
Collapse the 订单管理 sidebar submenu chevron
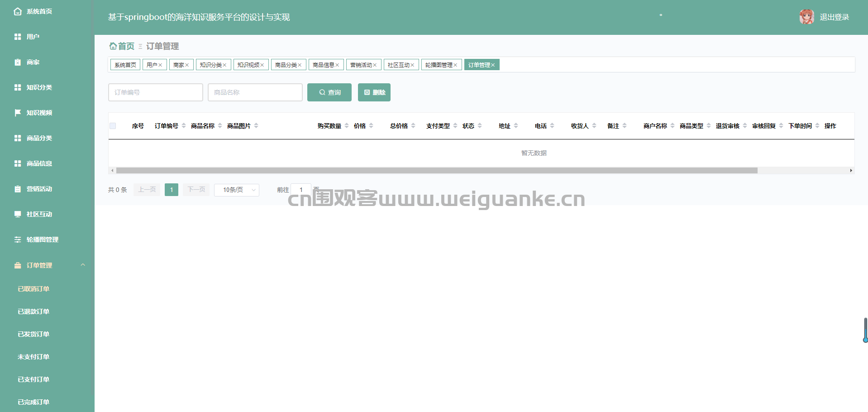click(x=83, y=265)
